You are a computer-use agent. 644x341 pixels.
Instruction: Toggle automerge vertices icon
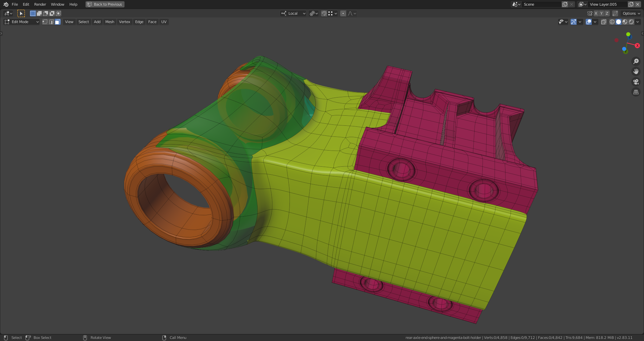click(615, 13)
